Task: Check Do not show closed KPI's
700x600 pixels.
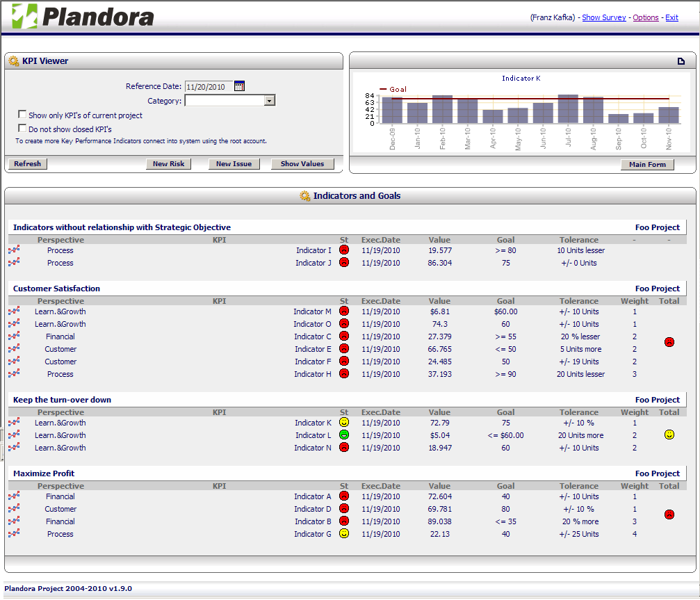Action: pos(23,129)
